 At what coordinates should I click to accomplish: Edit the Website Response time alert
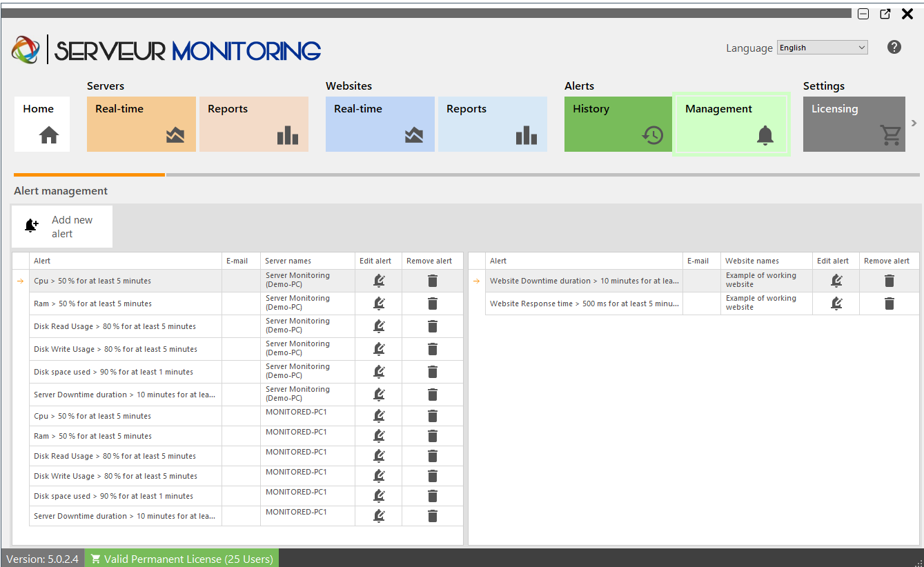pos(836,304)
